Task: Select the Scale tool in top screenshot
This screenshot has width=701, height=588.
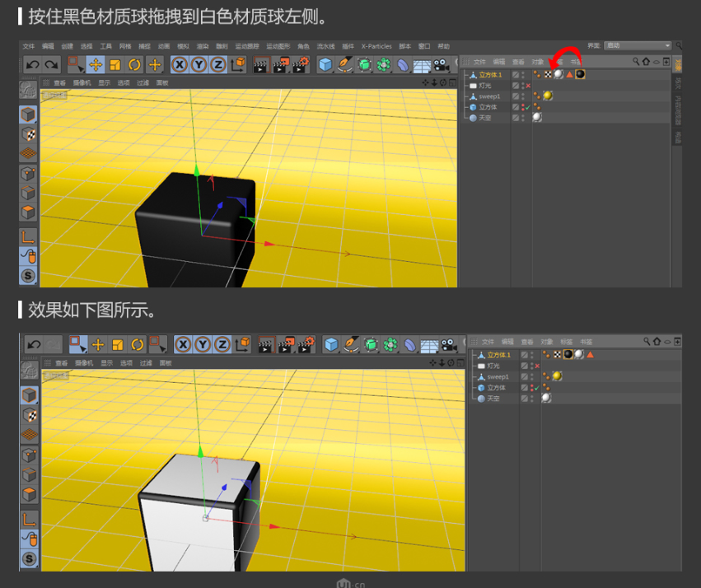Action: point(115,65)
